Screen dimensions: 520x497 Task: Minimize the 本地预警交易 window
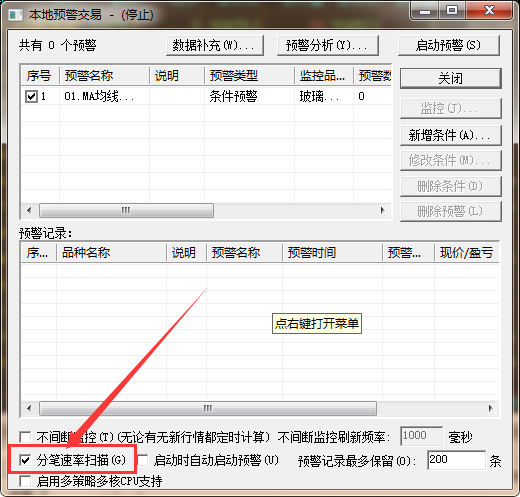tap(425, 11)
